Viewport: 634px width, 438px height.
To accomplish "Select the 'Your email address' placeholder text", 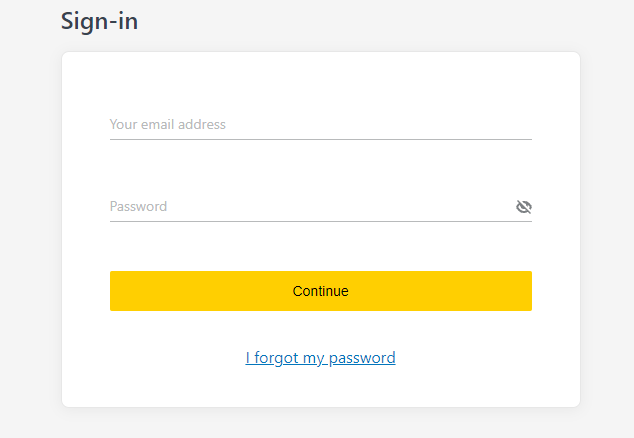I will click(x=167, y=125).
